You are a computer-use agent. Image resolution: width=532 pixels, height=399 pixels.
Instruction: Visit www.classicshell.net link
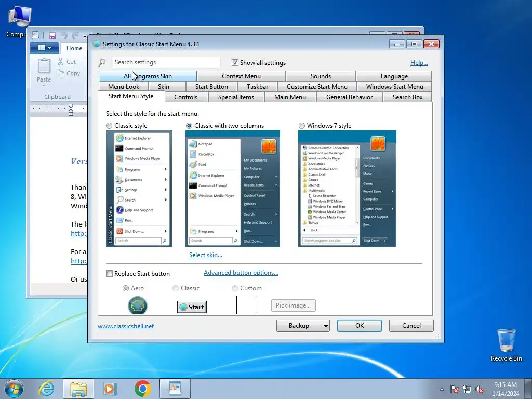click(126, 326)
